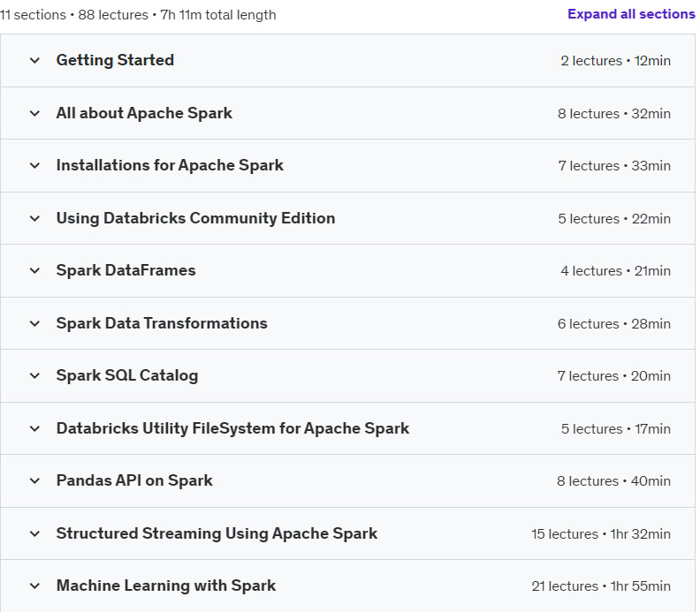Expand Installations for Apache Spark chevron
The width and height of the screenshot is (700, 612).
[34, 165]
